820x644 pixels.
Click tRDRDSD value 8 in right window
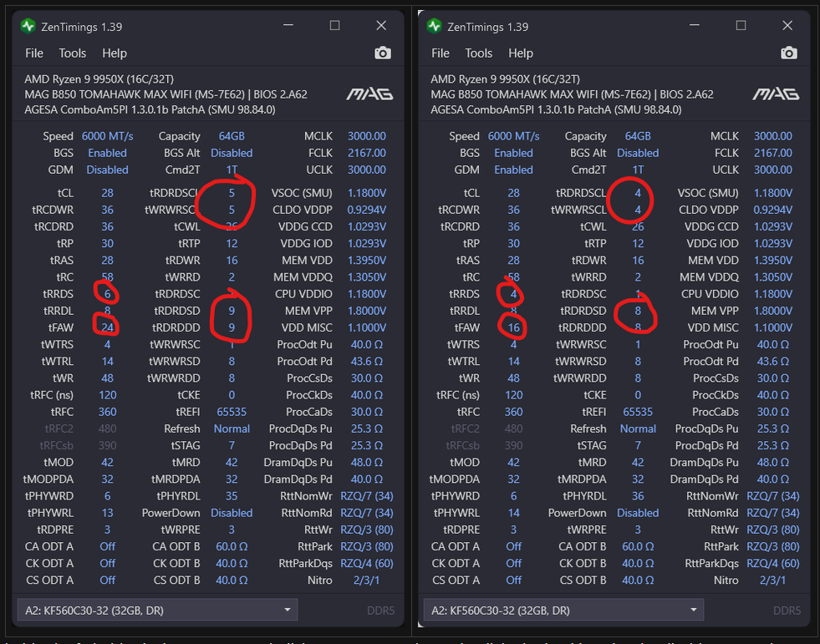point(638,311)
